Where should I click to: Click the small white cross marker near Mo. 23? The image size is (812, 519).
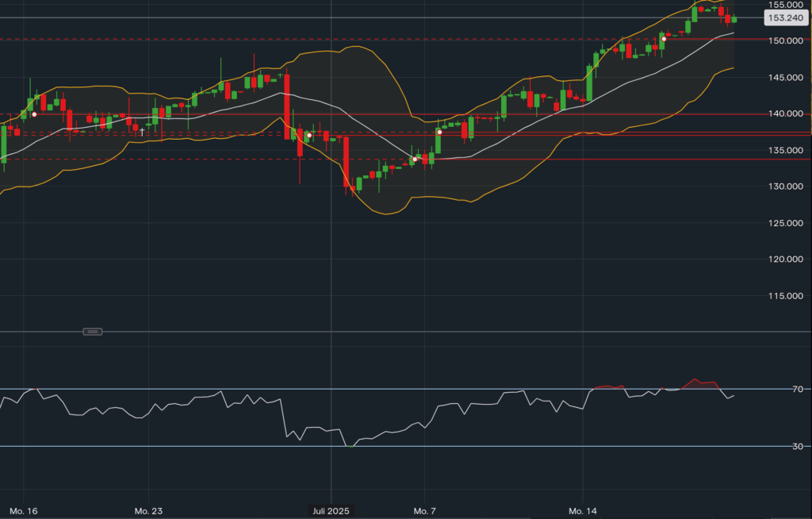click(142, 131)
